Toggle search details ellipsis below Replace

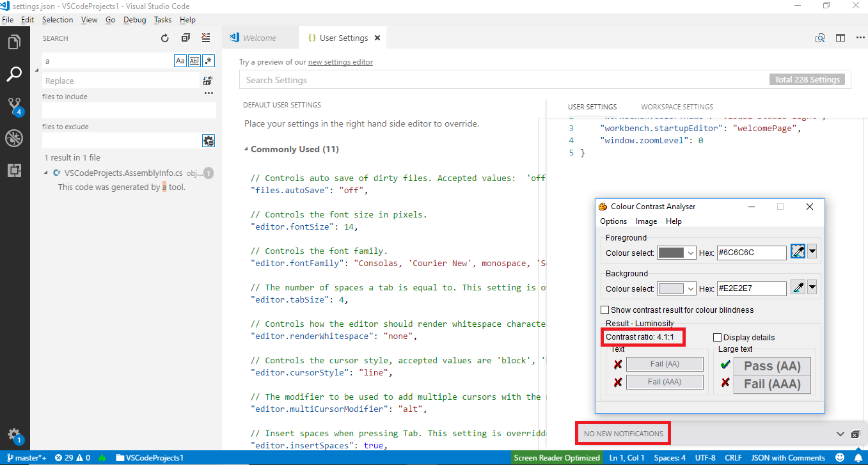(x=209, y=93)
